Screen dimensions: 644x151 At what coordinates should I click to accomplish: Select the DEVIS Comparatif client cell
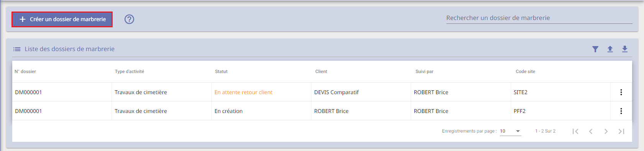[336, 92]
